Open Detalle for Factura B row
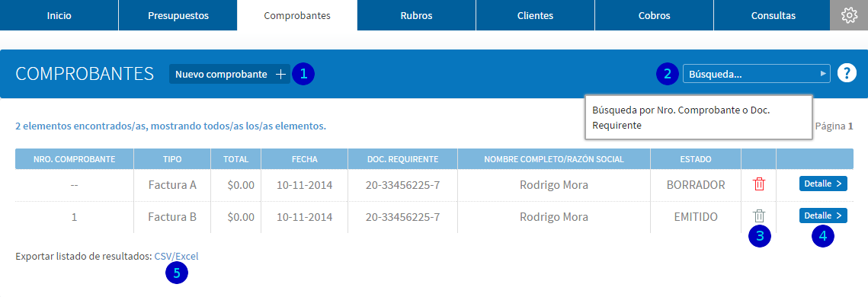This screenshot has height=297, width=868. pyautogui.click(x=823, y=216)
